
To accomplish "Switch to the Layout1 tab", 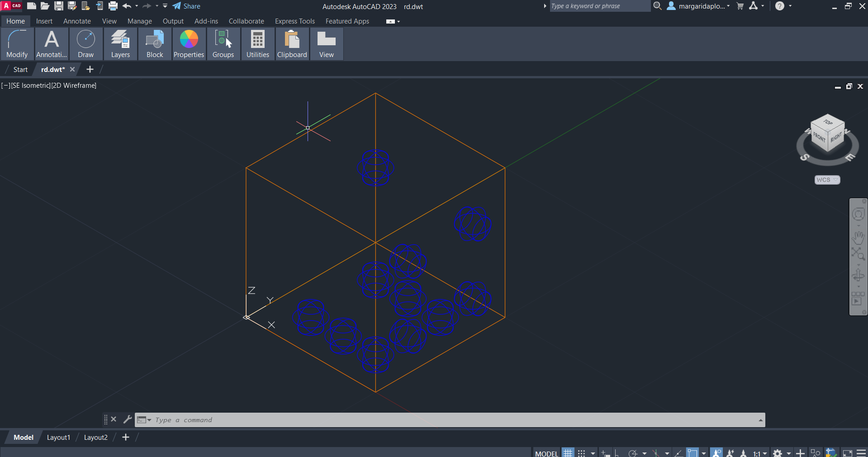I will coord(58,437).
